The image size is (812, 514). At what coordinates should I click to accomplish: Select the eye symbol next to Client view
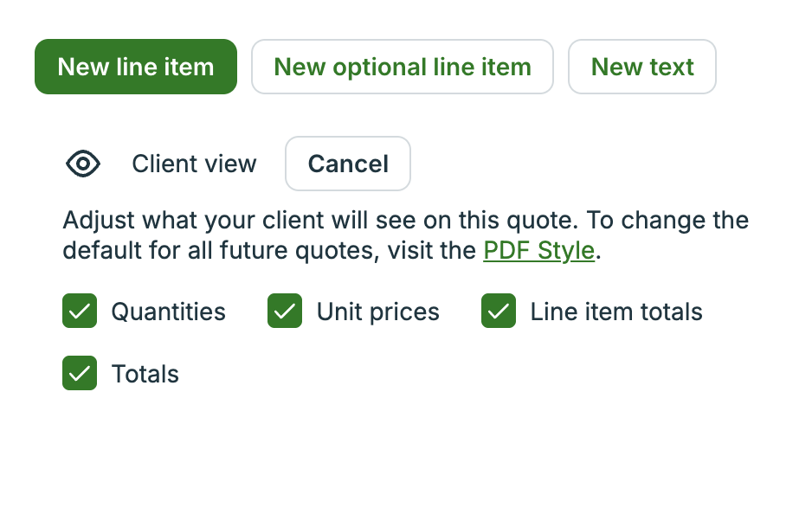tap(82, 164)
